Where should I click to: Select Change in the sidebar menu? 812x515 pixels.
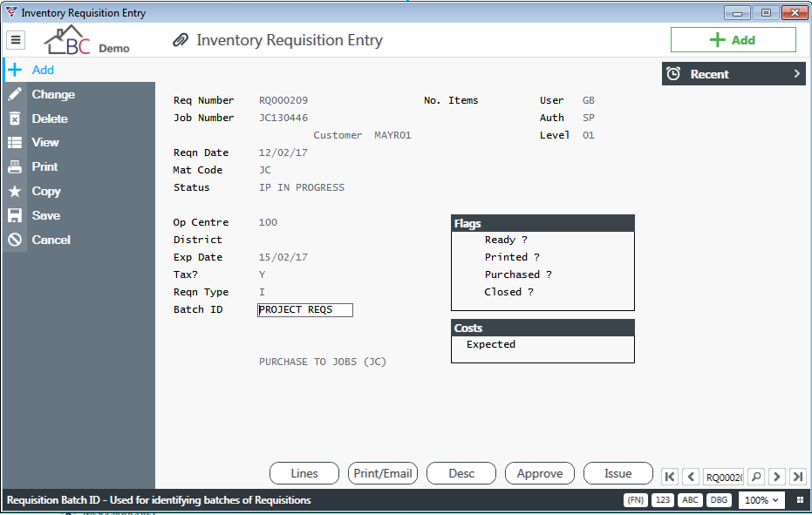tap(78, 94)
